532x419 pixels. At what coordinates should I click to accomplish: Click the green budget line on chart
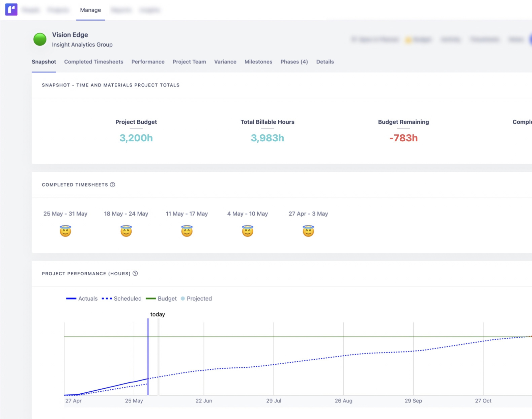click(x=298, y=337)
